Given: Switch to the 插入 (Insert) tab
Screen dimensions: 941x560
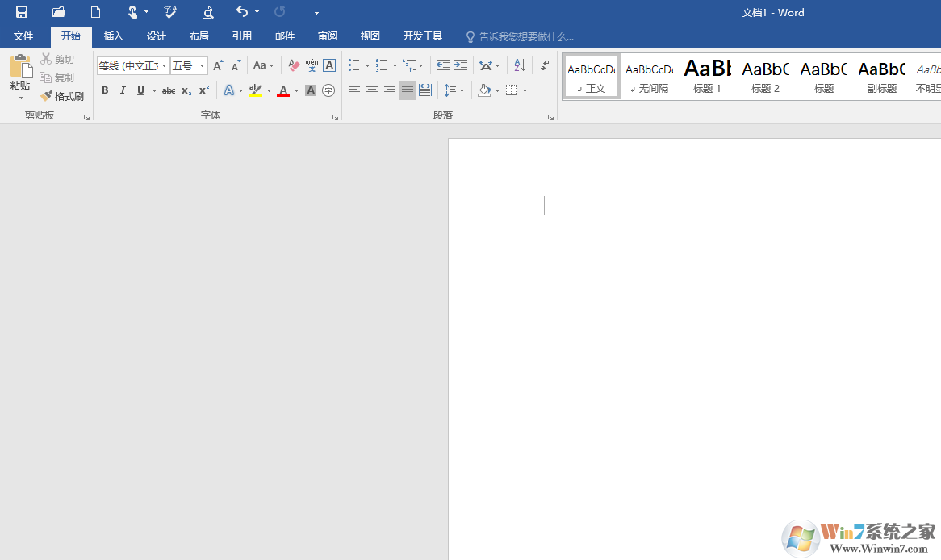Looking at the screenshot, I should tap(114, 36).
